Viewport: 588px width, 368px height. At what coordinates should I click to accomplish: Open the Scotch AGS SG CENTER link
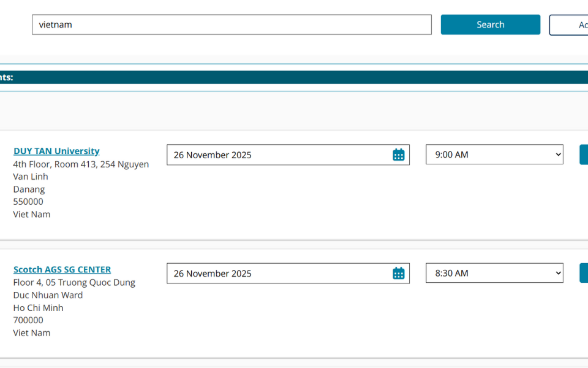pos(62,269)
